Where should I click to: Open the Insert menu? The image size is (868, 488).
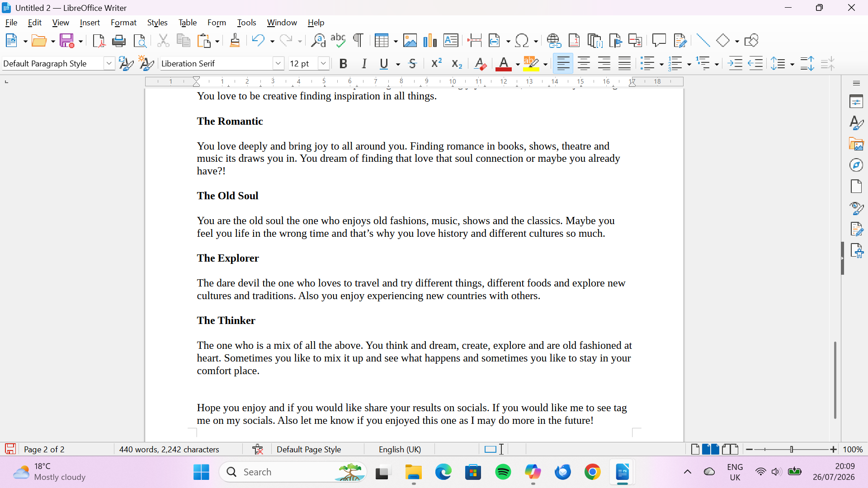click(90, 23)
